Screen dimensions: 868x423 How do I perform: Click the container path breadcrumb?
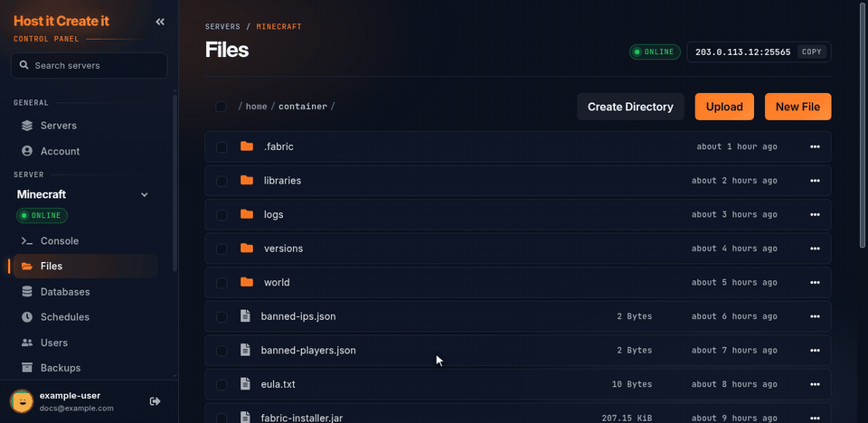click(303, 107)
